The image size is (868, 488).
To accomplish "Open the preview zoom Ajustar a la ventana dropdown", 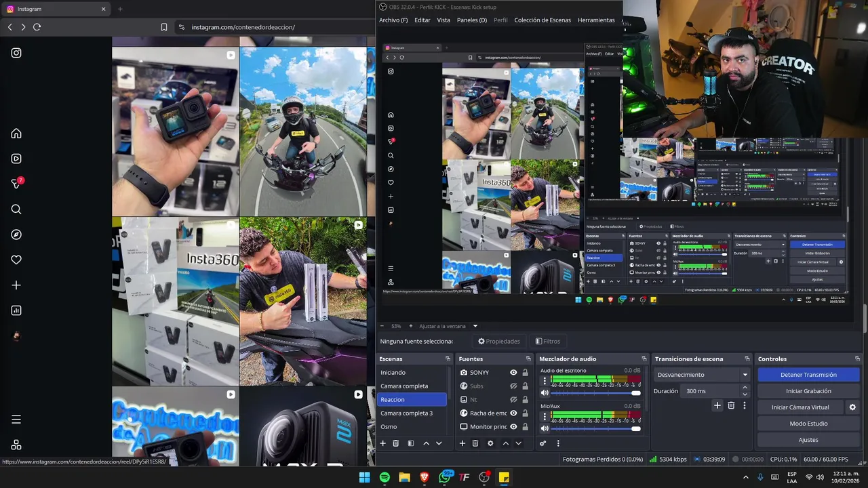I will coord(448,326).
